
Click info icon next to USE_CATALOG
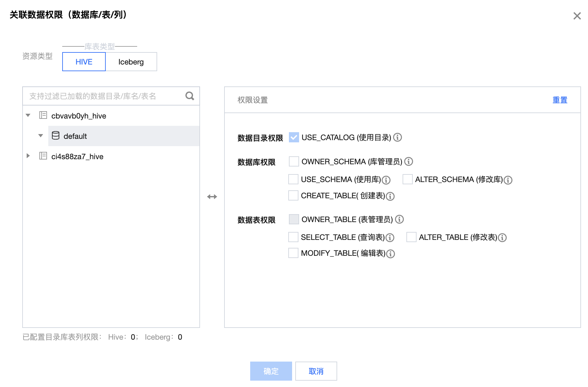coord(398,137)
